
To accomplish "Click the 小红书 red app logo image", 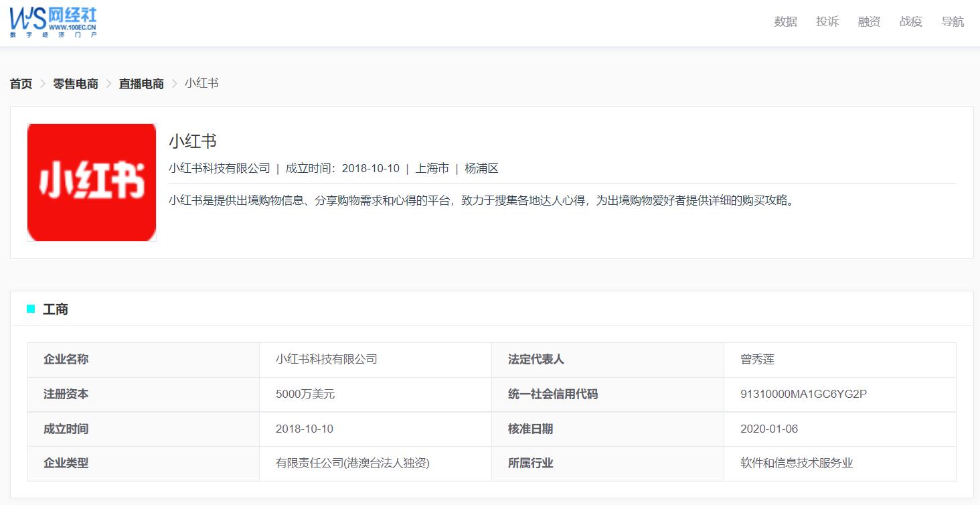I will click(91, 182).
